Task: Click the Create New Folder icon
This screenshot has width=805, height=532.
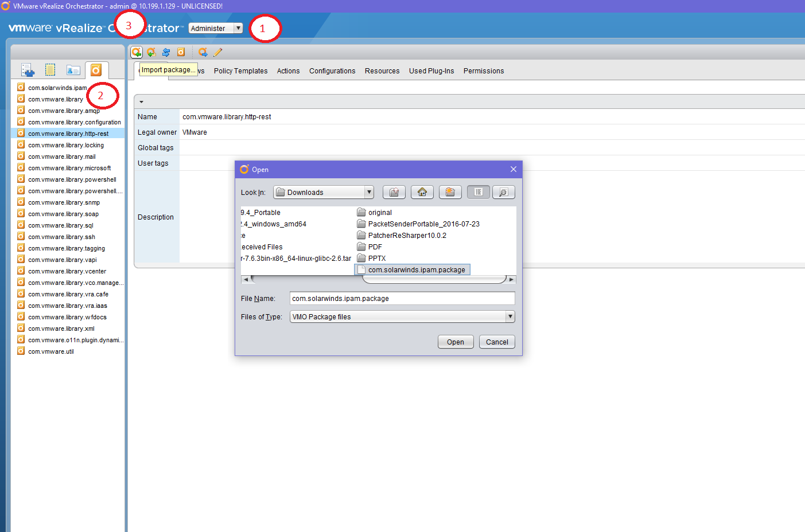Action: (450, 192)
